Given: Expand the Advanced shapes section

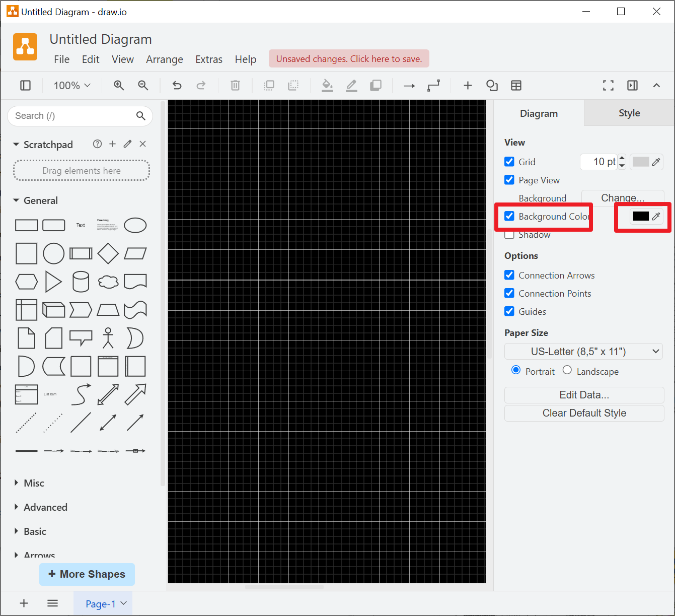Looking at the screenshot, I should pos(16,507).
